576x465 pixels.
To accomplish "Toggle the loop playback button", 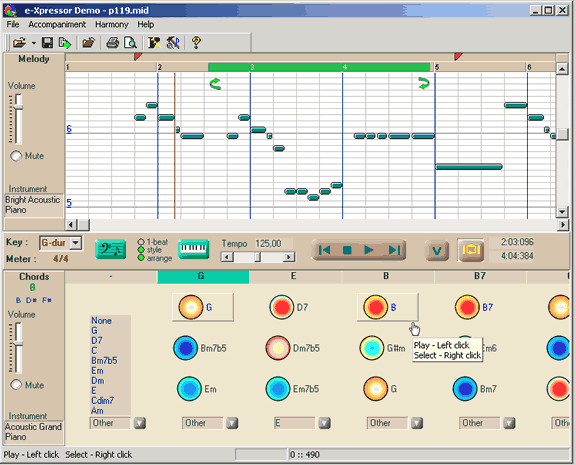I will point(471,250).
